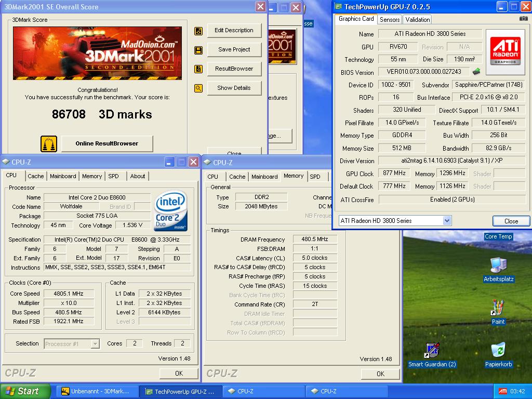Viewport: 532px width, 399px height.
Task: Click OK in right CPU-Z memory window
Action: pos(380,374)
